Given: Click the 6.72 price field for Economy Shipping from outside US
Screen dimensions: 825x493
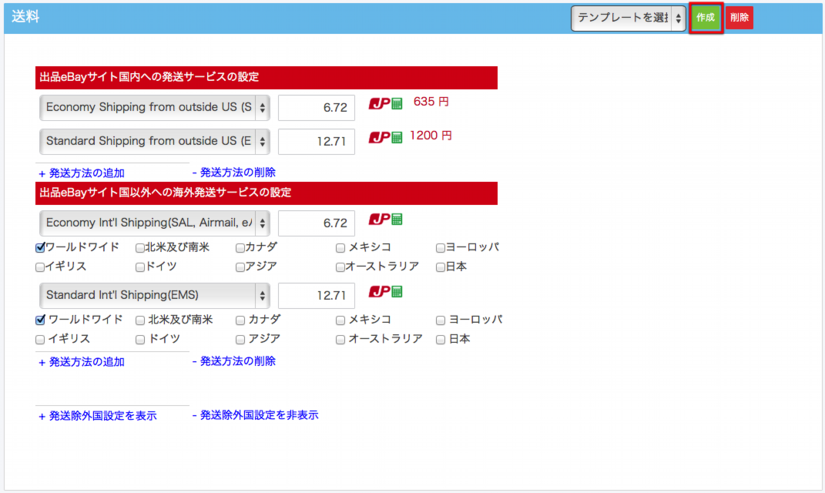Looking at the screenshot, I should pos(316,107).
